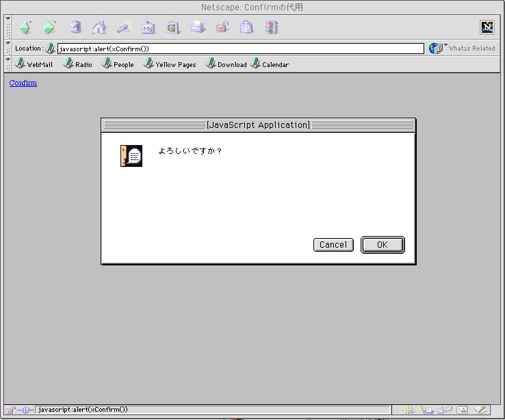Open the Yellow Pages bookmark
Viewport: 505px width, 420px height.
click(170, 64)
